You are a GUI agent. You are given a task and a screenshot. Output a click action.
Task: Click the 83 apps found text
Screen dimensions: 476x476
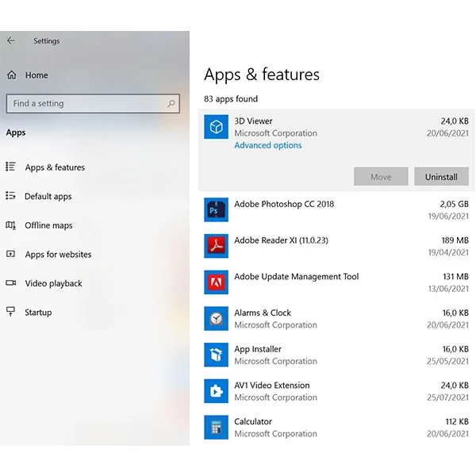click(x=231, y=99)
